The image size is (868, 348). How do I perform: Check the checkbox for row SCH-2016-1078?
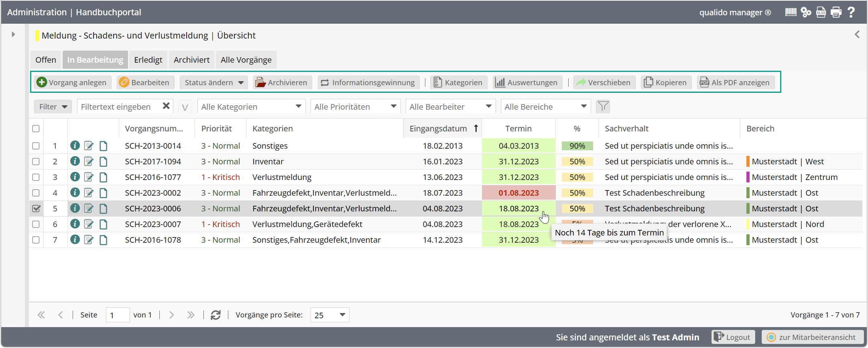[x=36, y=240]
